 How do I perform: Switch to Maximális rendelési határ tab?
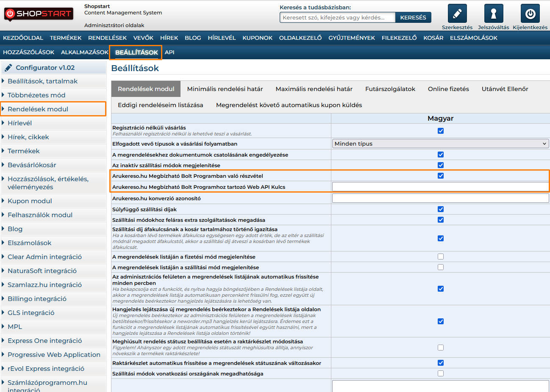[x=314, y=89]
